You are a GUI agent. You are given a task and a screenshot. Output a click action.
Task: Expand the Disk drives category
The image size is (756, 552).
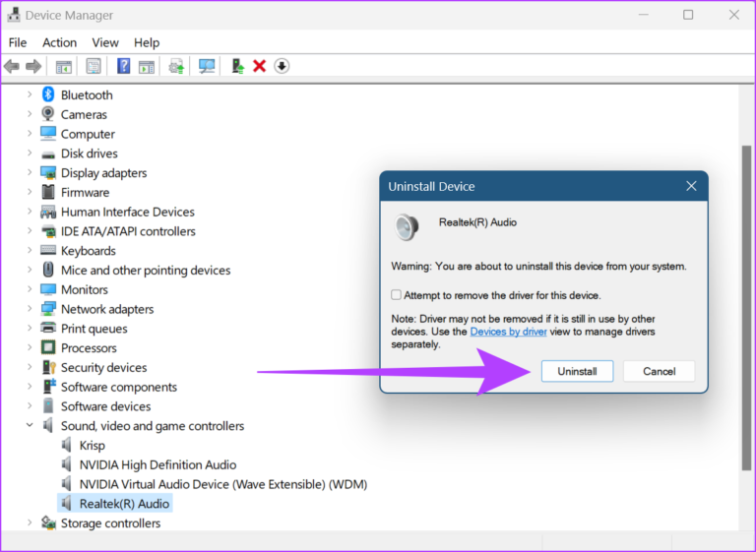[30, 153]
